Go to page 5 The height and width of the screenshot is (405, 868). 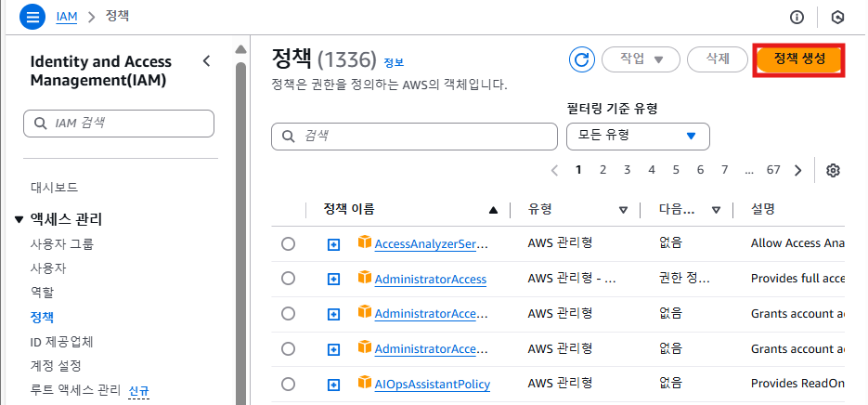(676, 170)
